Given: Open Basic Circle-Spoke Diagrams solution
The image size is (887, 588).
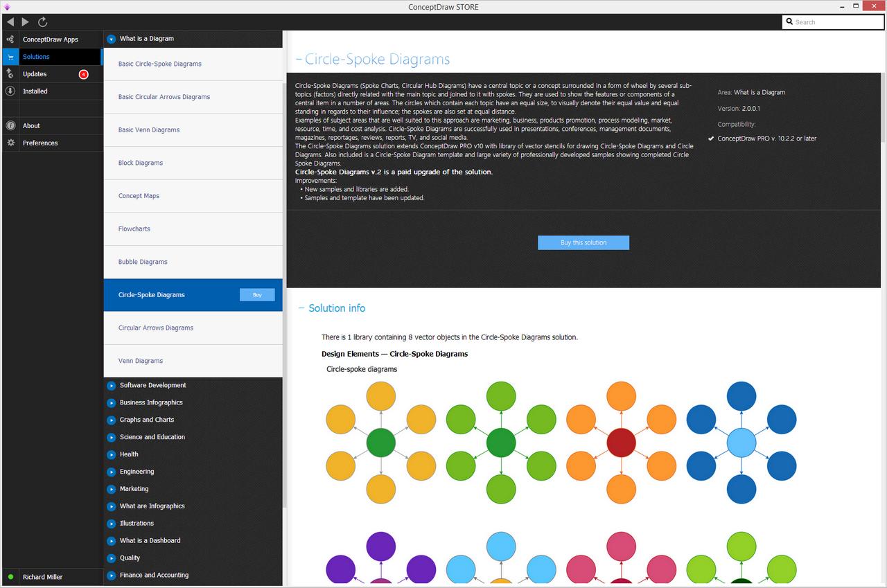Looking at the screenshot, I should click(193, 64).
